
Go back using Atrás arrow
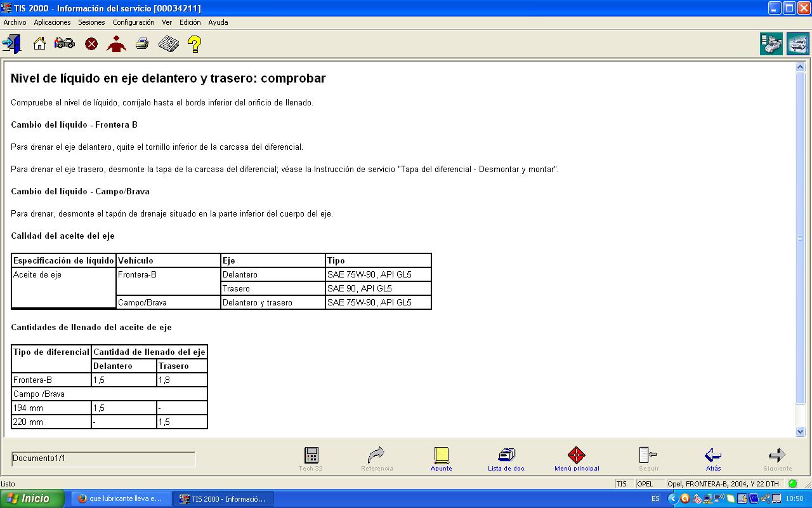tap(713, 459)
